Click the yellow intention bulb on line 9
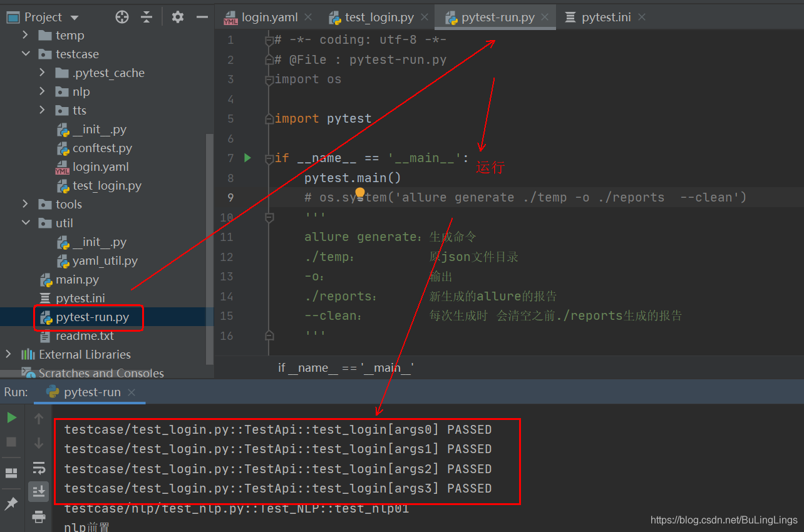The height and width of the screenshot is (532, 804). pos(360,193)
